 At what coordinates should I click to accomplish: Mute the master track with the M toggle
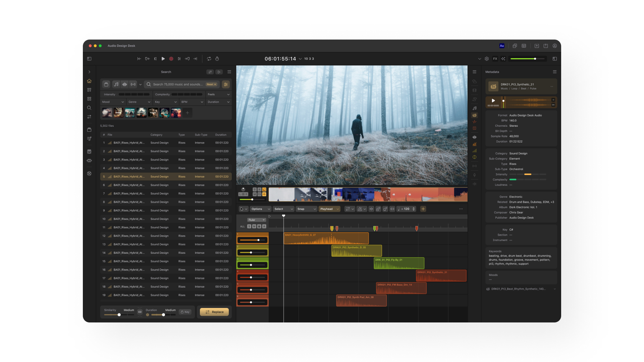point(255,194)
